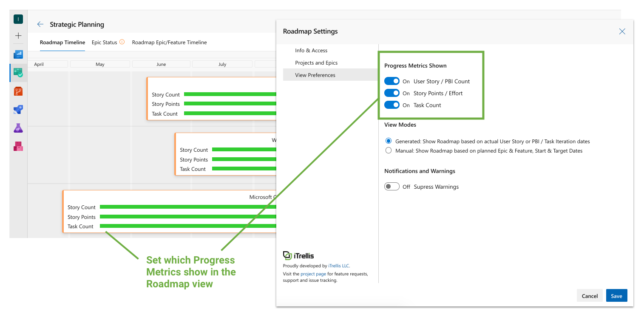
Task: Click the July month header
Action: 222,64
